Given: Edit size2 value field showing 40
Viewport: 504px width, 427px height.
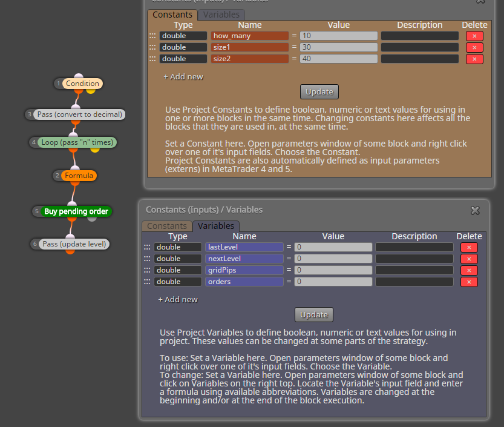Looking at the screenshot, I should coord(339,59).
